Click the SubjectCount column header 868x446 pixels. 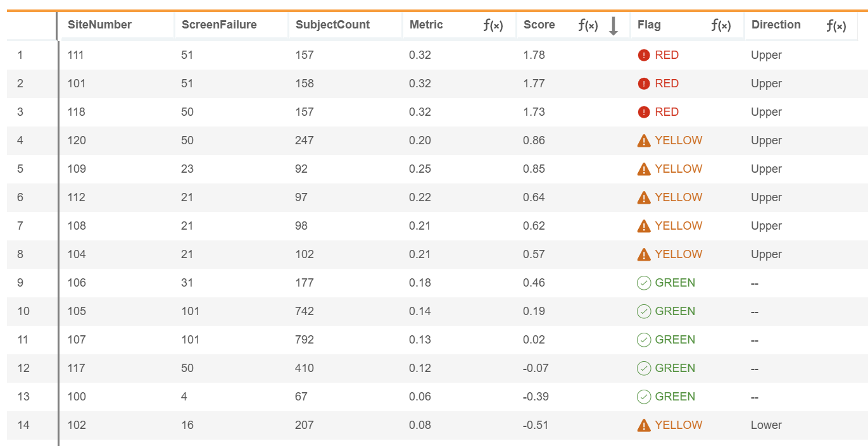[332, 25]
